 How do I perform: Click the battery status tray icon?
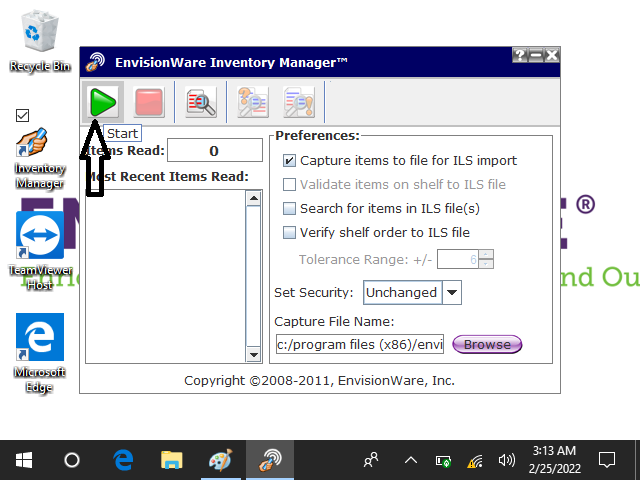(x=443, y=461)
